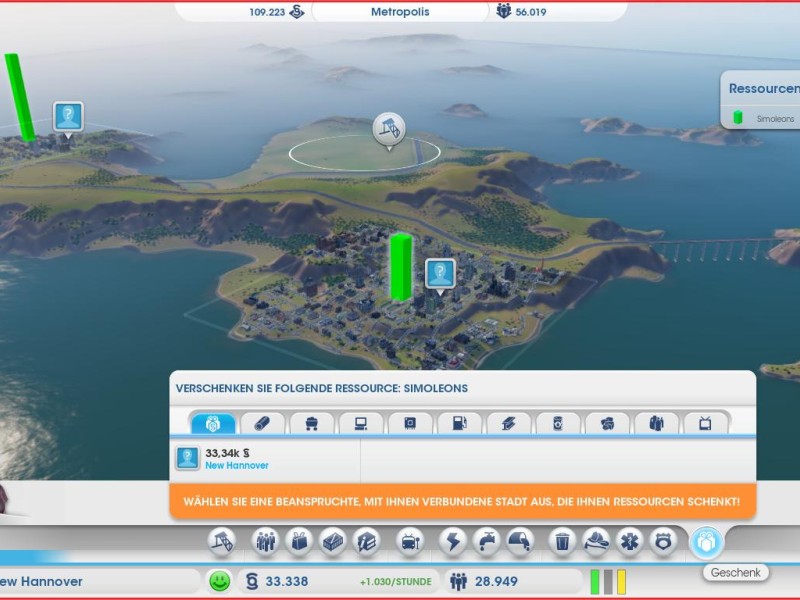Click the Metropolis region name header
This screenshot has height=600, width=800.
[x=399, y=12]
